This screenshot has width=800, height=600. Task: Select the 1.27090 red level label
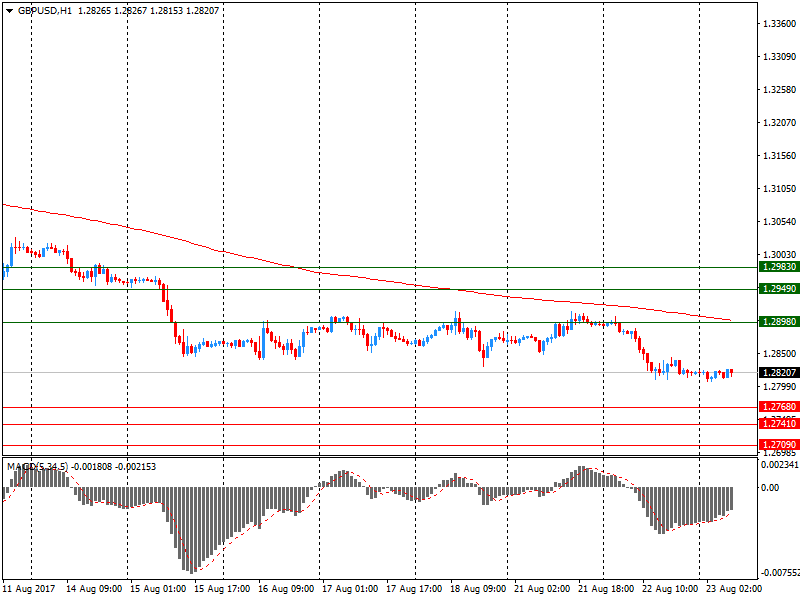coord(779,444)
